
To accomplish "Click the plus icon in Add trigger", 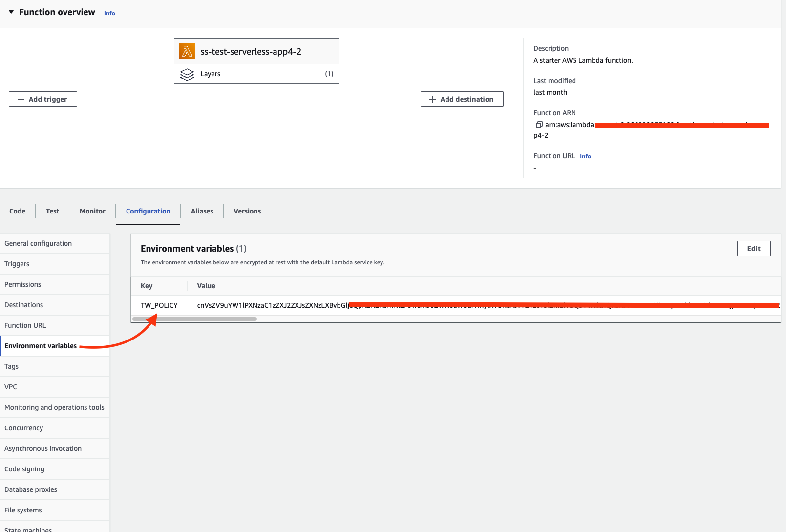I will [21, 99].
